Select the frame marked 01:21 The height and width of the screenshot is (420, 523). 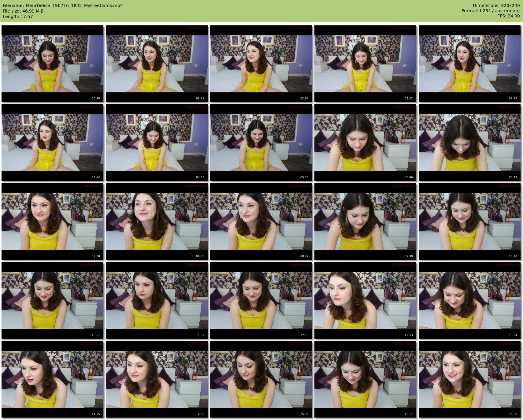pos(157,64)
